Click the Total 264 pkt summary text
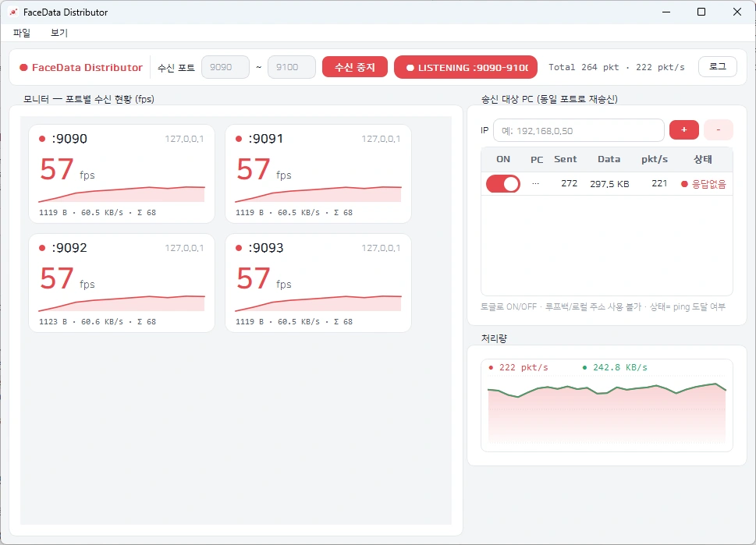This screenshot has height=545, width=756. 584,68
